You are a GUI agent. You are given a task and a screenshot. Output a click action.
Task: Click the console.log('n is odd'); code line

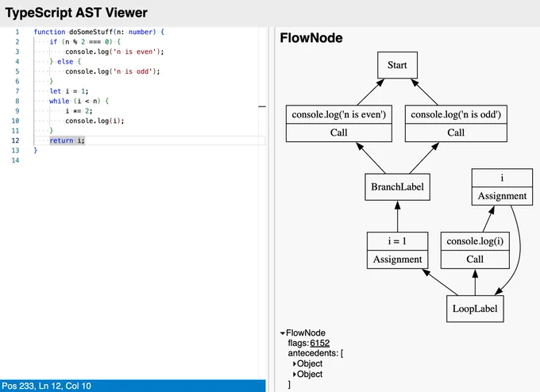pos(113,71)
